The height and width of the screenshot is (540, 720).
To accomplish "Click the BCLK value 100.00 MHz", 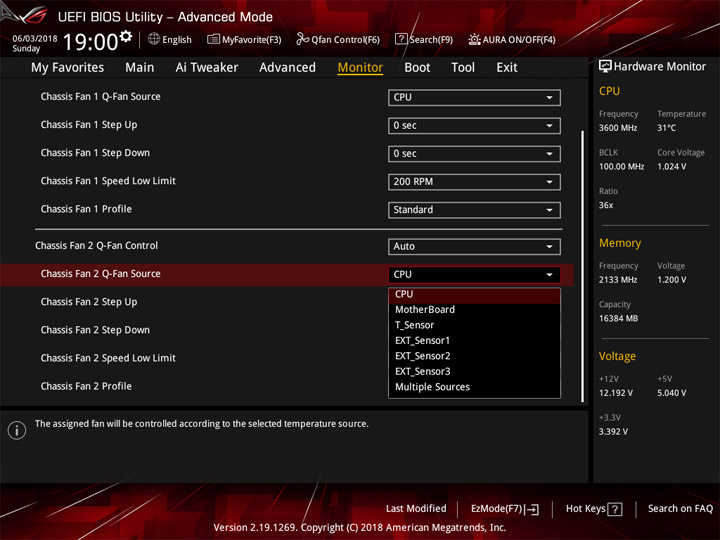I will point(621,167).
